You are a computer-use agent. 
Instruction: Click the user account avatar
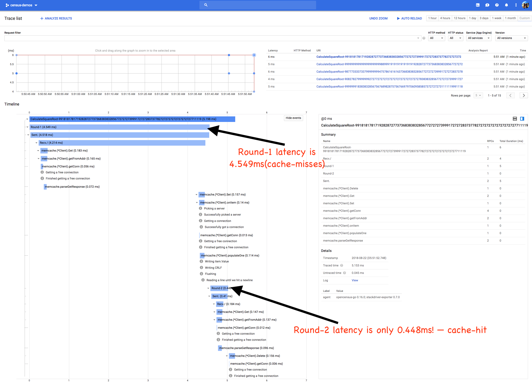click(525, 5)
